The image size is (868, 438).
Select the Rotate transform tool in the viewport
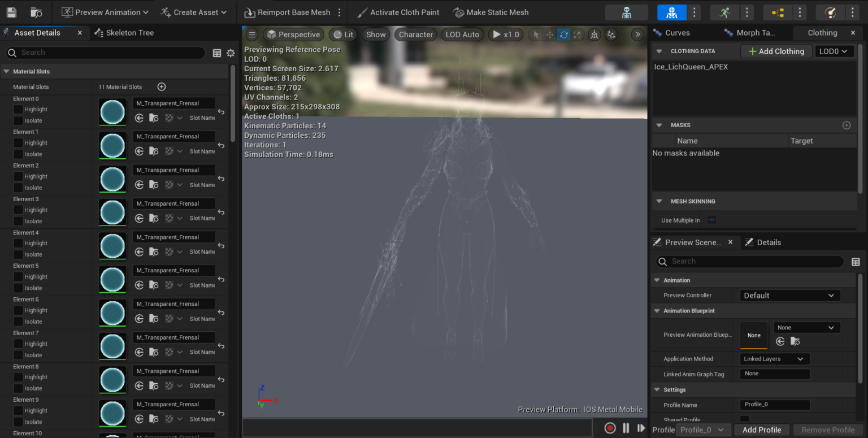pos(563,34)
